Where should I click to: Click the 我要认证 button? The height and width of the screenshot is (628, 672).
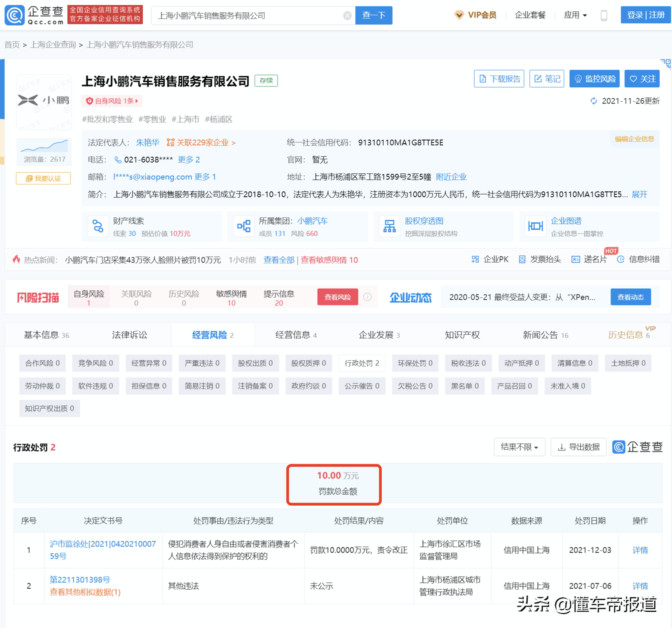[x=43, y=178]
